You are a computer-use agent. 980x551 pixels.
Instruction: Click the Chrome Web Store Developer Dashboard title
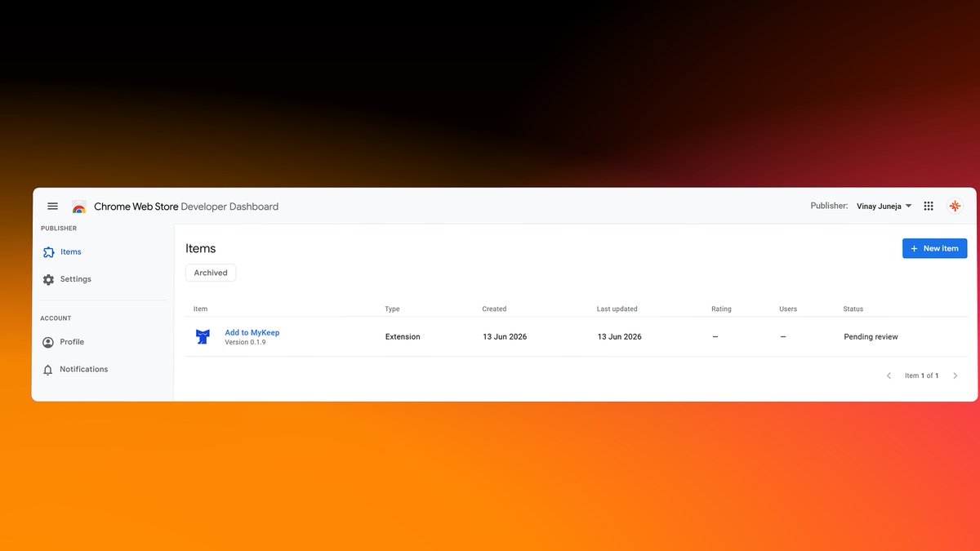coord(186,207)
